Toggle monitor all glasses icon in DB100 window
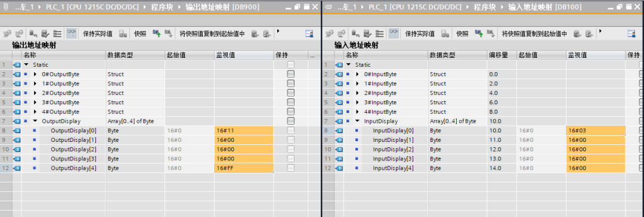The height and width of the screenshot is (217, 644). coord(394,34)
